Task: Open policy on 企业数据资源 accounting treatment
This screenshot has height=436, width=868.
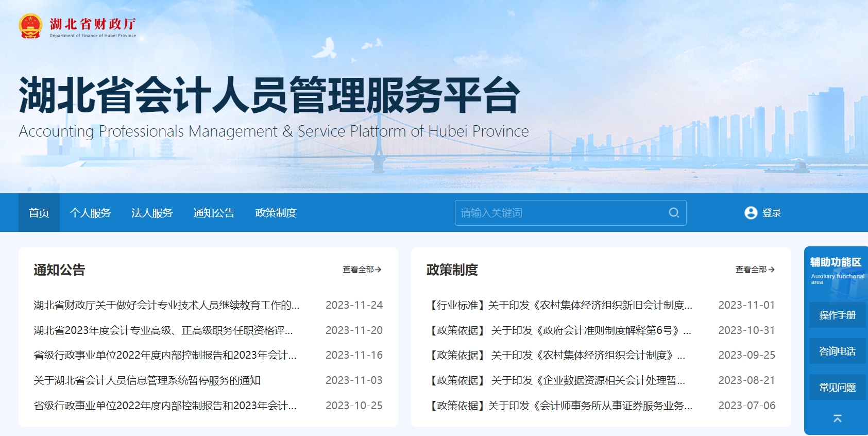Action: click(x=557, y=380)
